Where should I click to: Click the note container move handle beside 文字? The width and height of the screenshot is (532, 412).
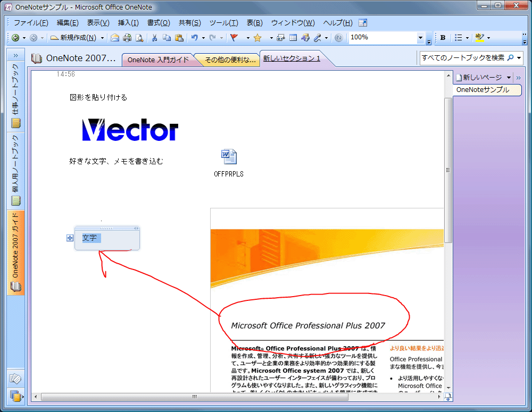coord(70,238)
